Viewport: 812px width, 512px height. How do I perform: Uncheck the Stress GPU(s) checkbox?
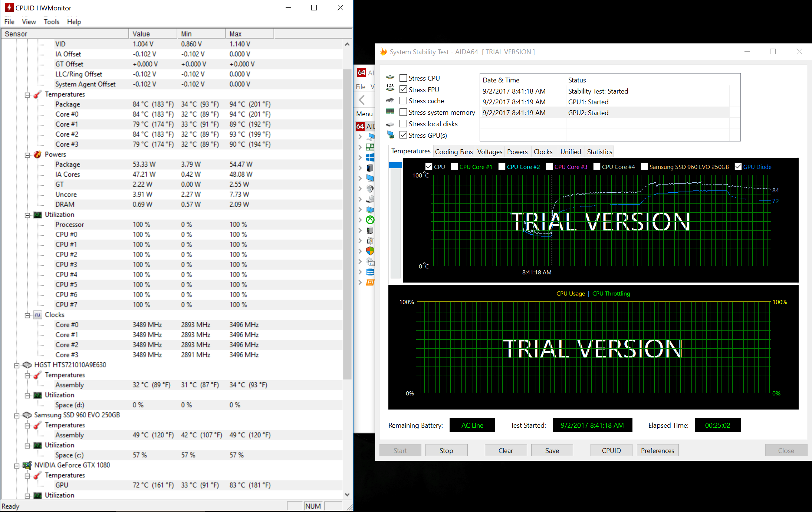click(x=403, y=135)
